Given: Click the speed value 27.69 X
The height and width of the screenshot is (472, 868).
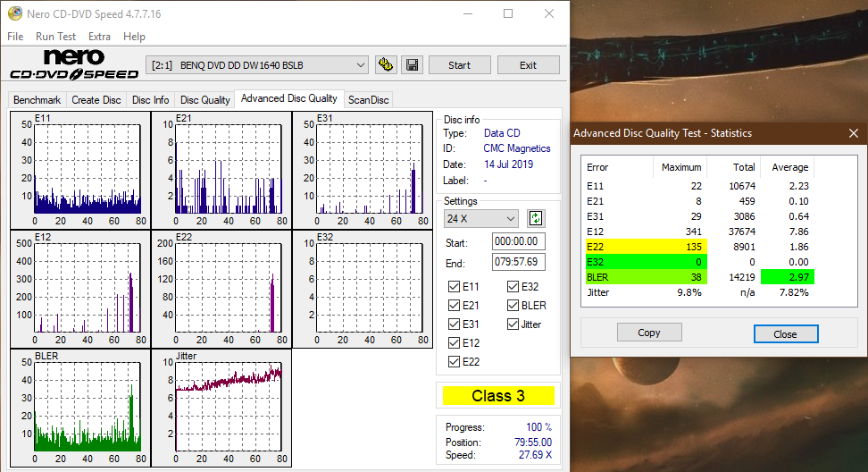Looking at the screenshot, I should point(535,455).
